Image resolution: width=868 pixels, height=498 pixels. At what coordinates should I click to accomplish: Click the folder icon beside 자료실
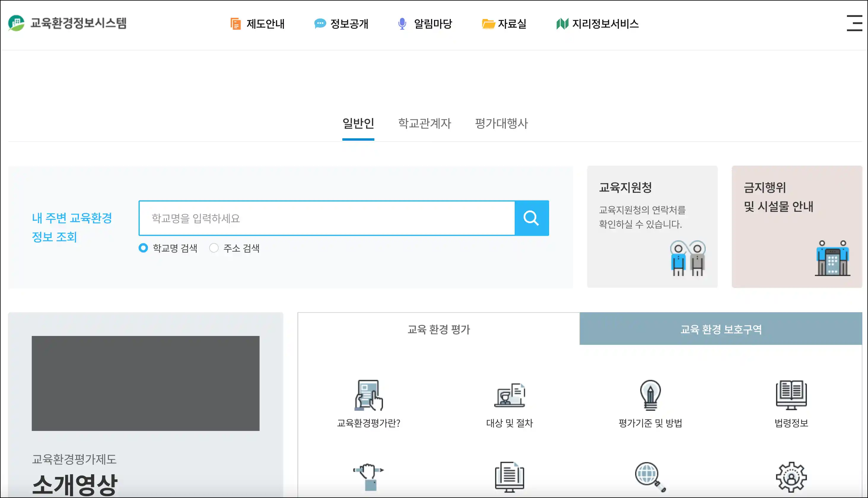click(x=488, y=24)
